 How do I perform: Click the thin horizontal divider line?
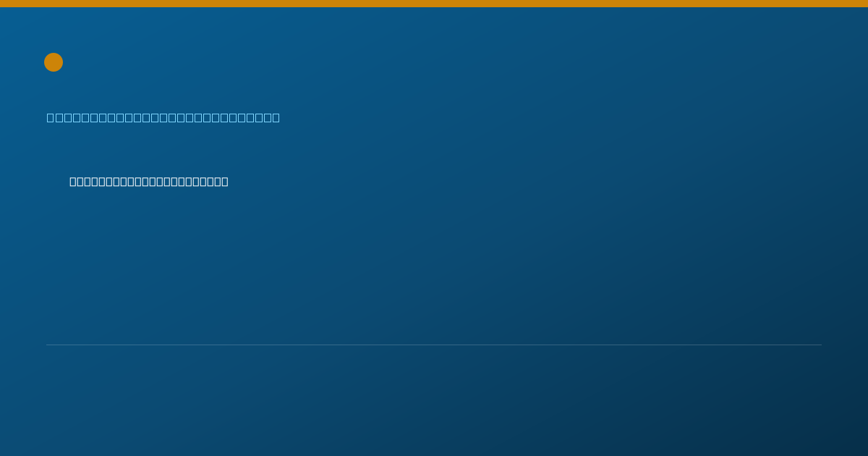(x=434, y=345)
